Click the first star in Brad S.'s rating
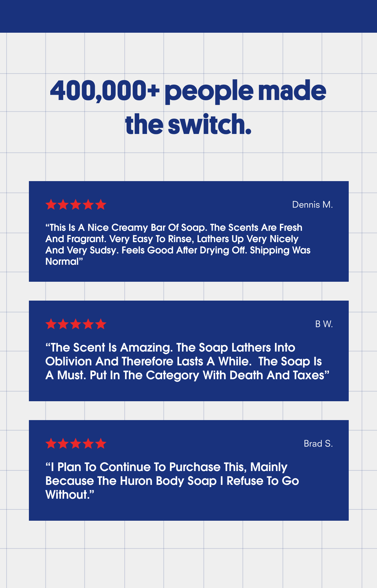 [51, 444]
